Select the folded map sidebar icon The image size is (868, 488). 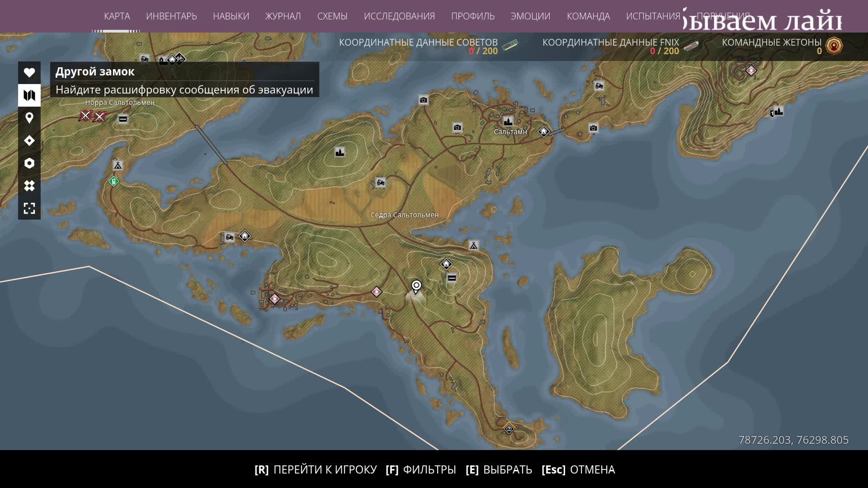coord(29,95)
